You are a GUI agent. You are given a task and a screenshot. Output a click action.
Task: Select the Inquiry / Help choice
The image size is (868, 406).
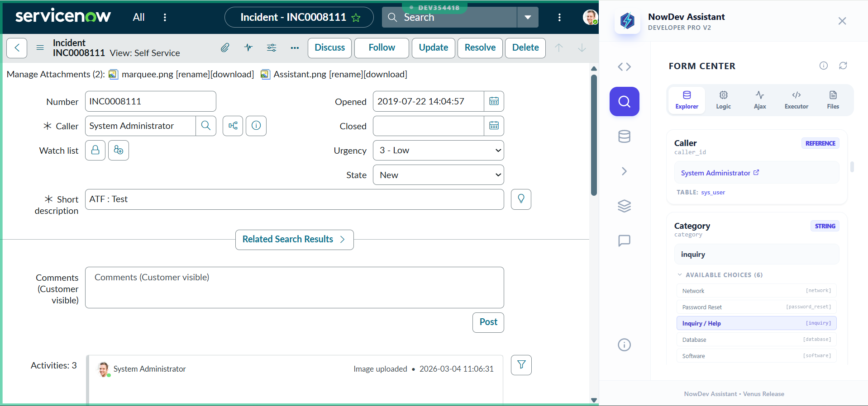756,323
